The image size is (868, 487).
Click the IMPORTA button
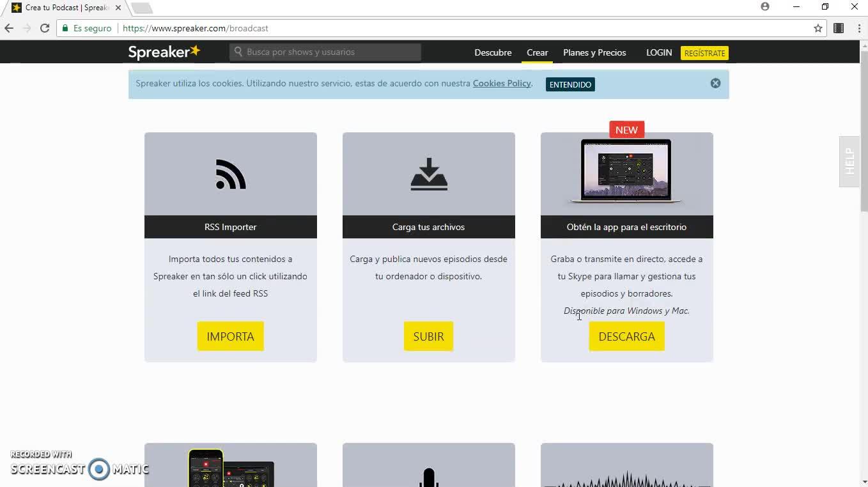tap(230, 336)
